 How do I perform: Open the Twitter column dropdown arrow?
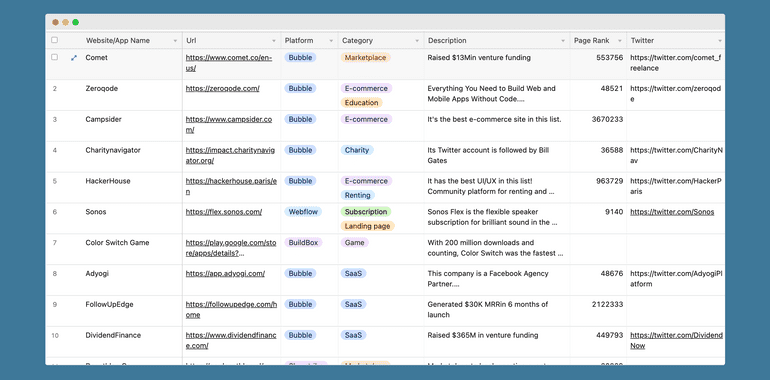click(720, 41)
